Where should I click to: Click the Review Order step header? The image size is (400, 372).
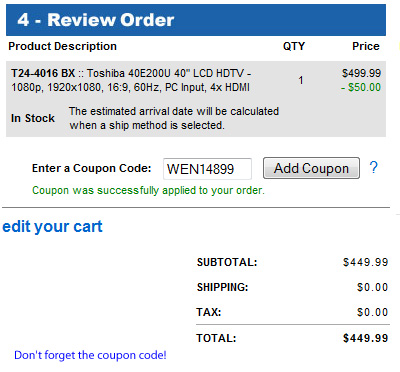click(x=196, y=20)
